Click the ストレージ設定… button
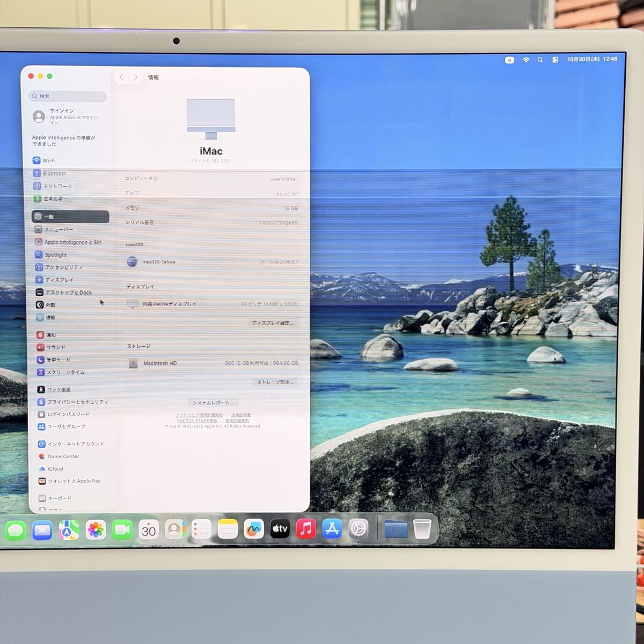The image size is (644, 644). 275,382
